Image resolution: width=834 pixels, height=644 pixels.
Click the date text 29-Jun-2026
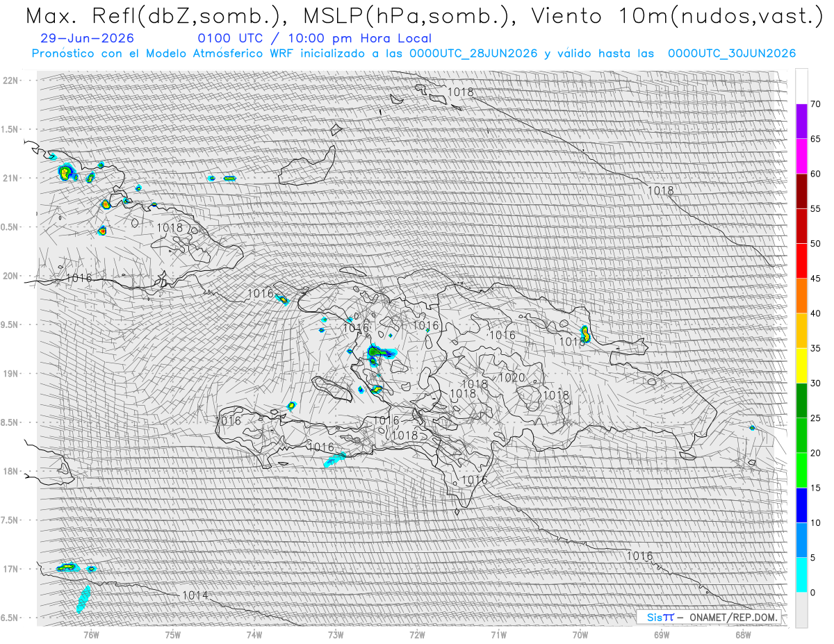point(88,38)
